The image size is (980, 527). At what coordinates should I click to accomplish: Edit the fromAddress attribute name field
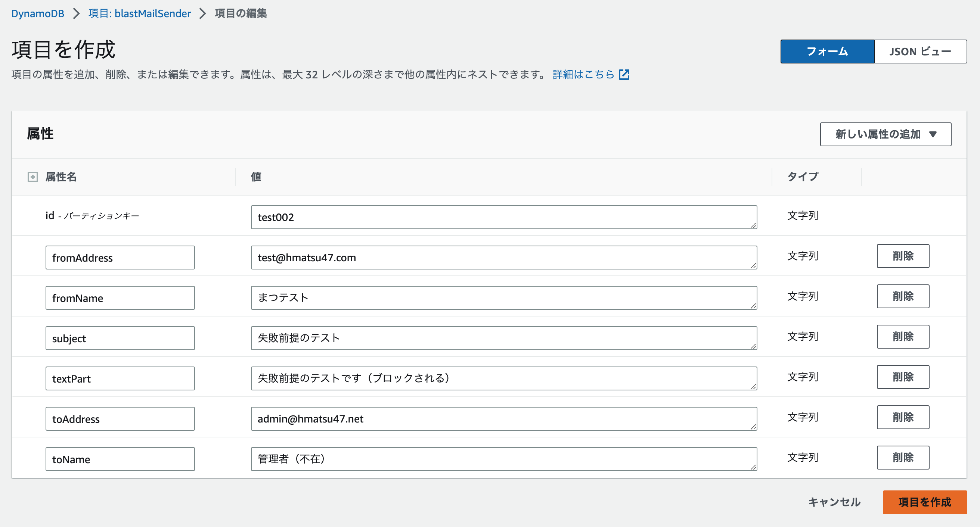(x=120, y=258)
